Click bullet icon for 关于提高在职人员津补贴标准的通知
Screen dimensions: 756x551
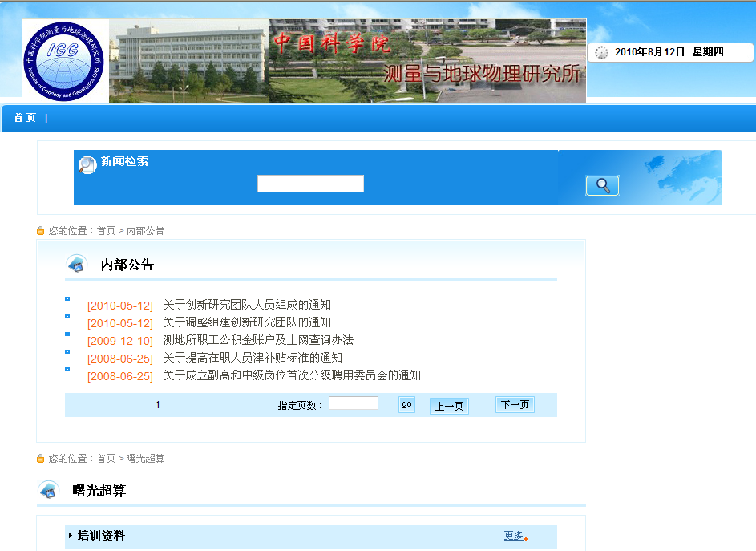point(67,352)
